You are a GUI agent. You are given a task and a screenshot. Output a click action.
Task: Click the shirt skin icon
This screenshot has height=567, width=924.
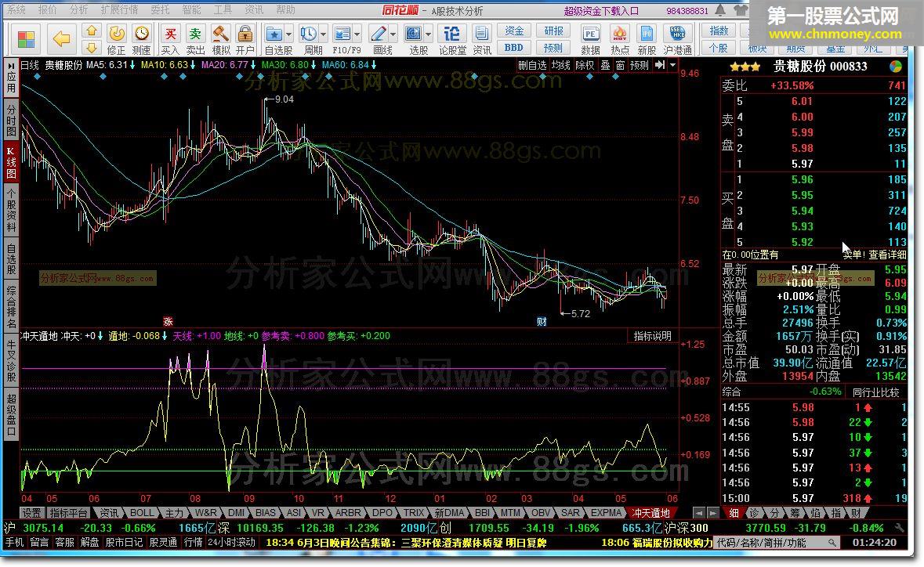[x=740, y=10]
